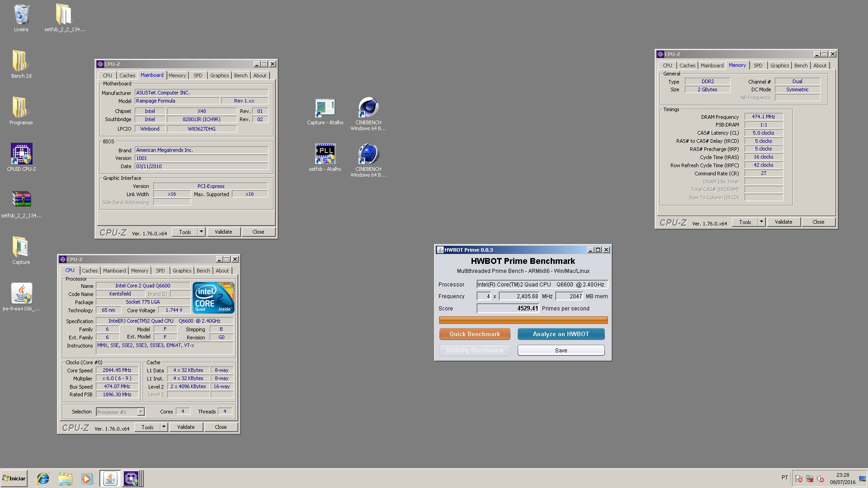Image resolution: width=868 pixels, height=488 pixels.
Task: Click Validate in Mainboard CPU-Z window
Action: coord(223,232)
